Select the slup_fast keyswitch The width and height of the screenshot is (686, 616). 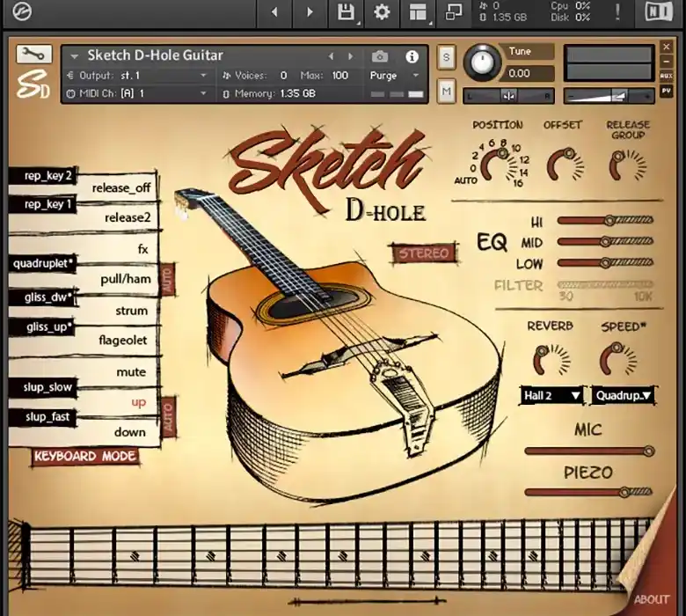pyautogui.click(x=43, y=417)
